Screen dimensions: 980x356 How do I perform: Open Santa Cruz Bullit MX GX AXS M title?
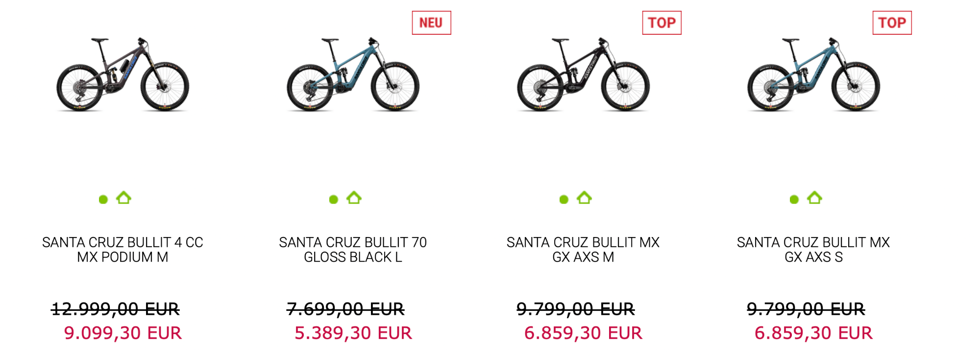[583, 250]
